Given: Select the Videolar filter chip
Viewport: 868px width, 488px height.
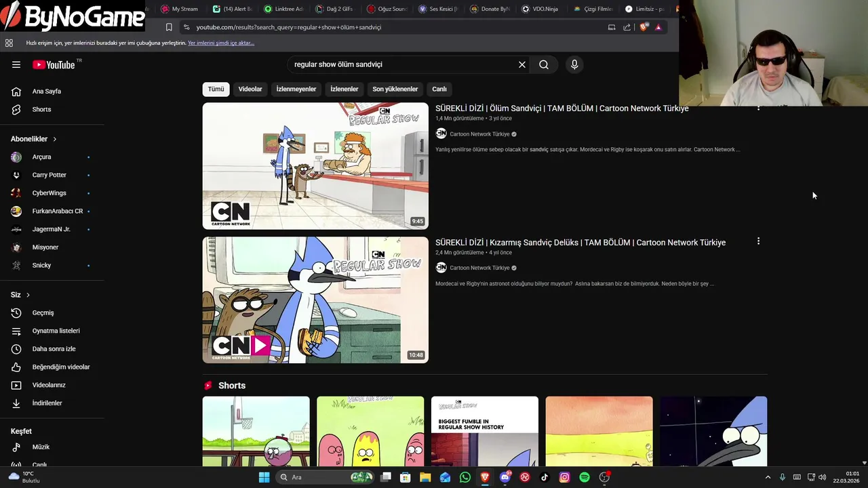Looking at the screenshot, I should tap(250, 89).
